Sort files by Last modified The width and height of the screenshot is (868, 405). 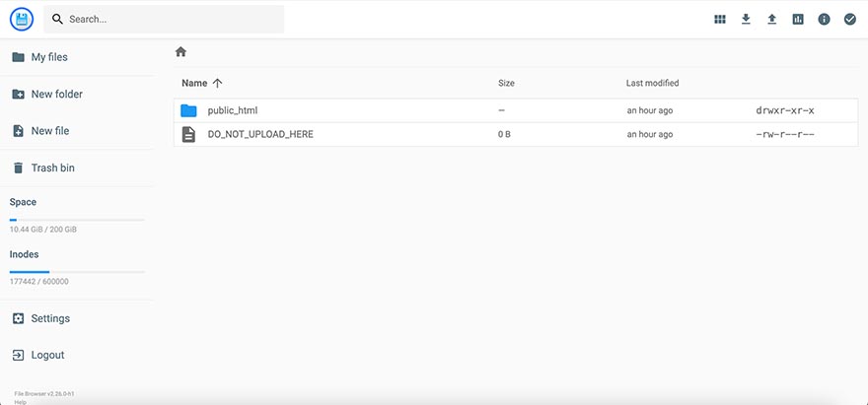[652, 84]
